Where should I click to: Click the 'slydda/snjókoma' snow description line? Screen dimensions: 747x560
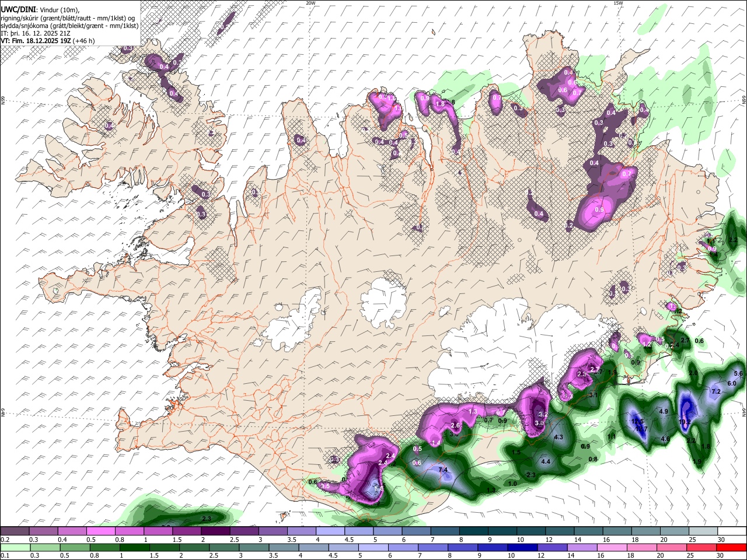point(69,26)
